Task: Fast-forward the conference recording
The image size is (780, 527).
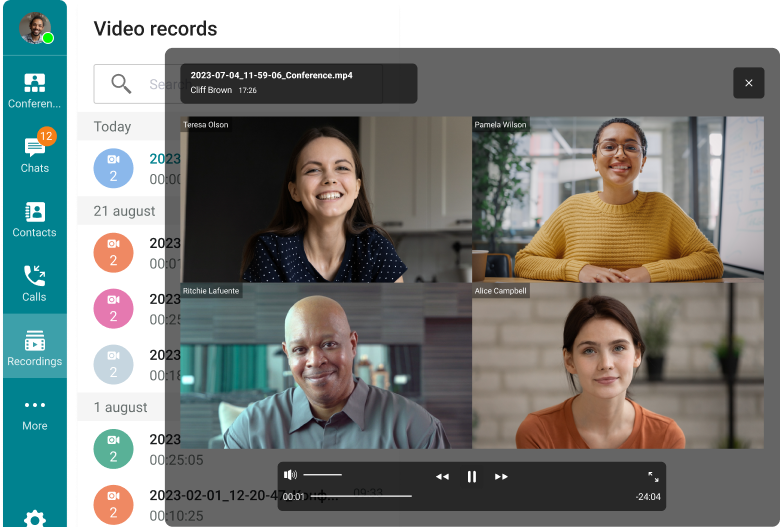Action: (502, 477)
